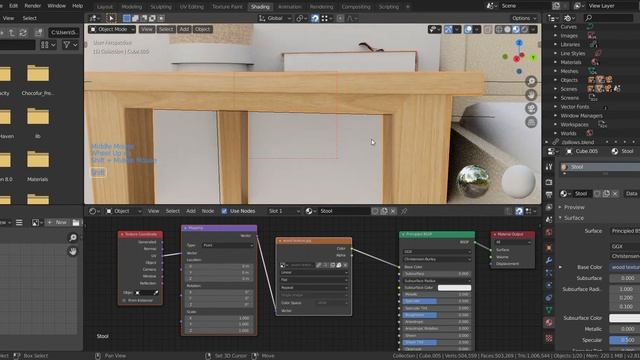
Task: Open the GGX distribution dropdown in Principled BSDF node
Action: tap(437, 252)
